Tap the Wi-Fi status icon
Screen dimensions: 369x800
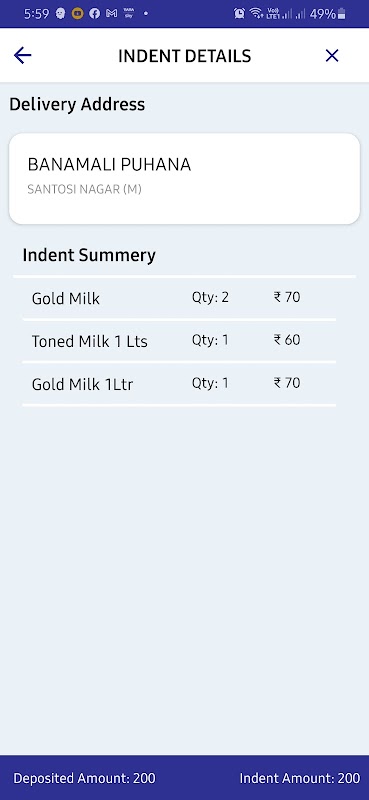click(x=256, y=14)
